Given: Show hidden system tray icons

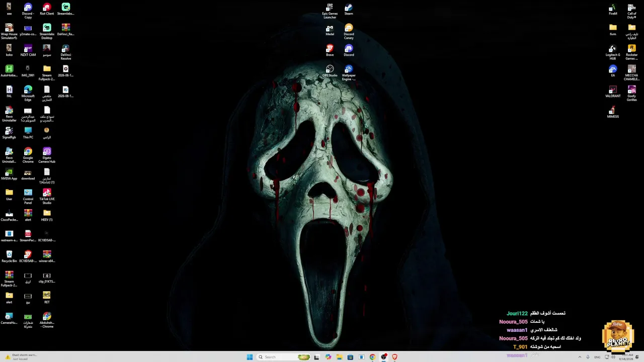Looking at the screenshot, I should (580, 357).
